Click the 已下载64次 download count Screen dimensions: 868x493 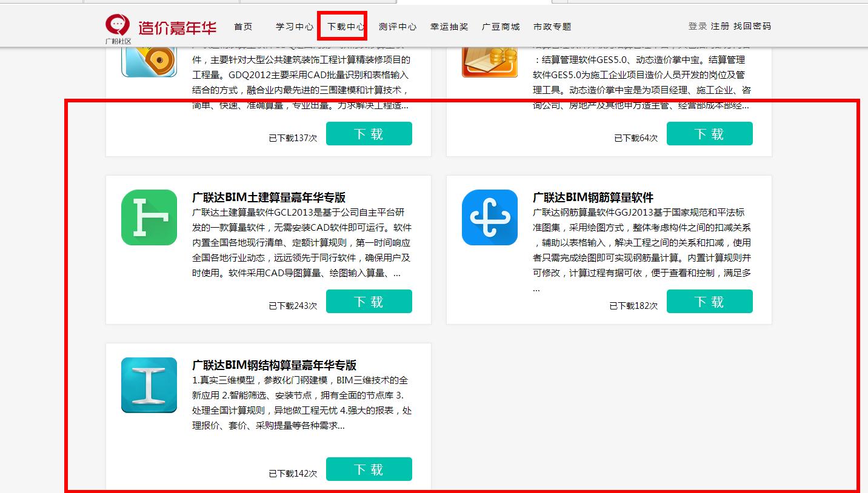[636, 138]
